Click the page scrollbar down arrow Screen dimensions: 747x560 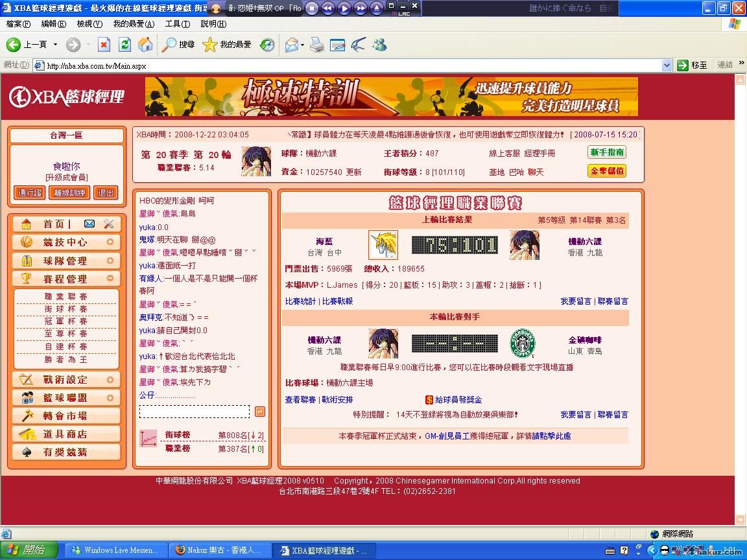coord(740,520)
